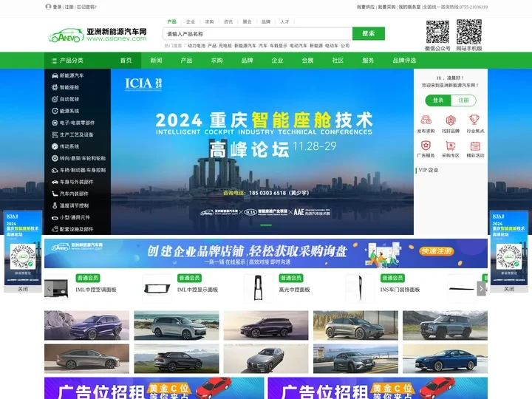Open the 自动驾驶 category icon
This screenshot has height=399, width=532.
pyautogui.click(x=55, y=99)
